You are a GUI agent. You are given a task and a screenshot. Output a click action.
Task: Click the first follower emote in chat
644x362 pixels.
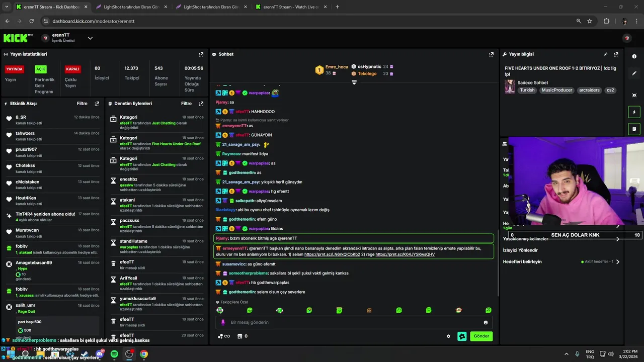(x=220, y=310)
